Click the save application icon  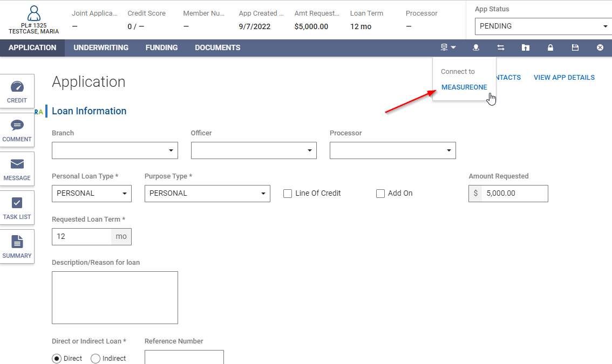[x=575, y=47]
